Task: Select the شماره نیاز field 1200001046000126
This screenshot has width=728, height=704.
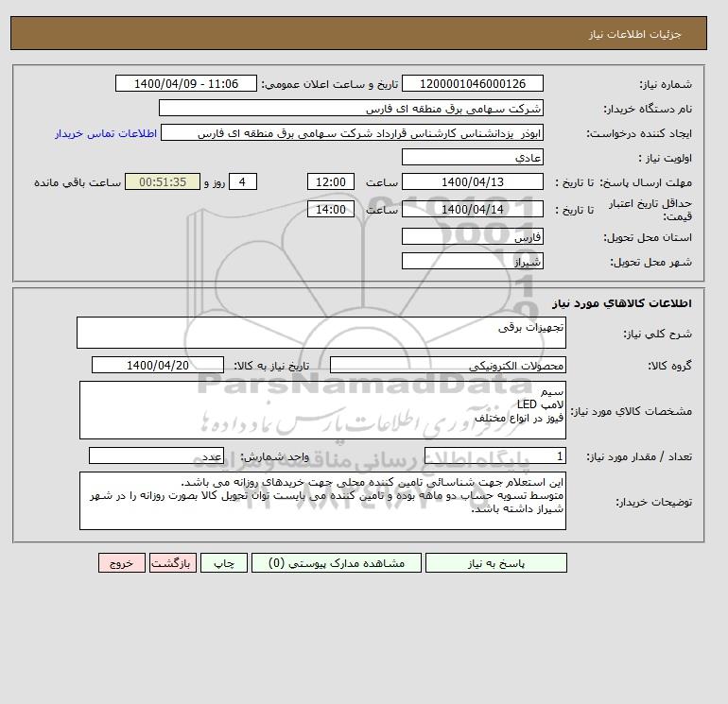Action: [x=472, y=83]
